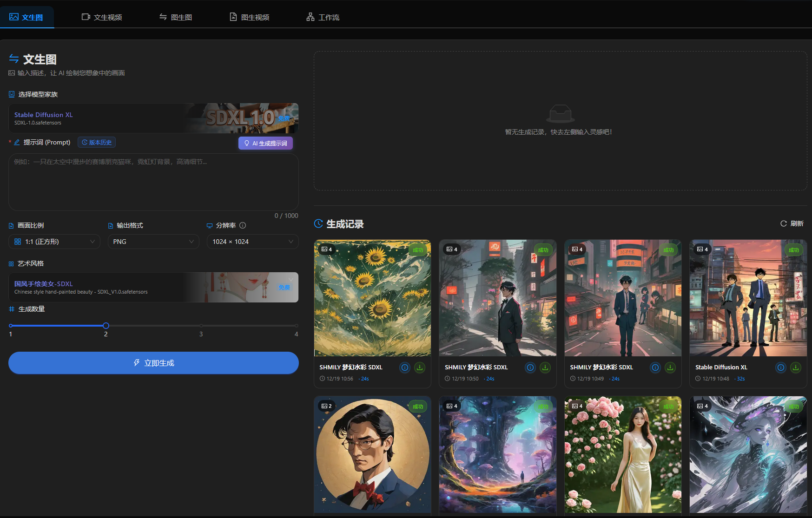Click the 选择模型家族 label
Viewport: 812px width, 518px height.
tap(38, 94)
